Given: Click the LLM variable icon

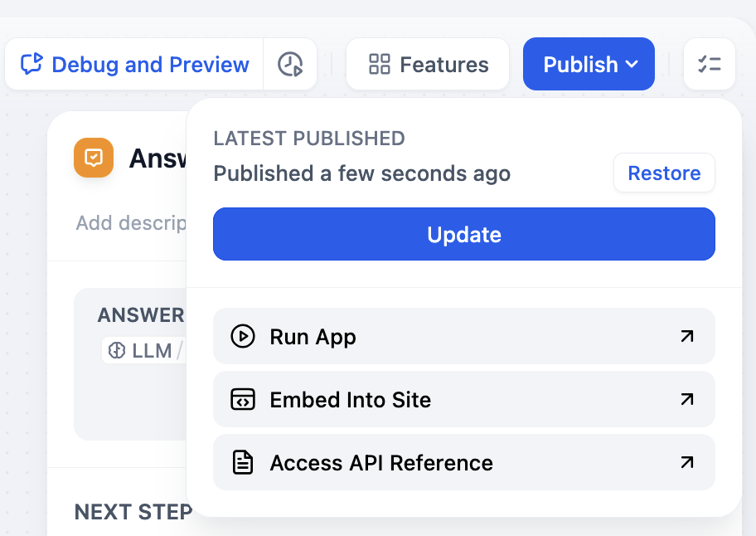Looking at the screenshot, I should point(117,350).
